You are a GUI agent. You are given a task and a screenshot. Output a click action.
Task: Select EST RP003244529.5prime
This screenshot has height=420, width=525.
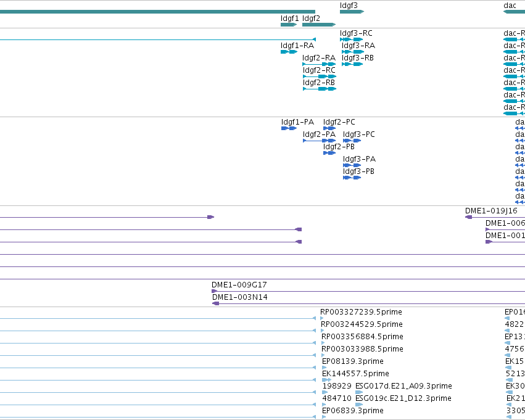[362, 324]
